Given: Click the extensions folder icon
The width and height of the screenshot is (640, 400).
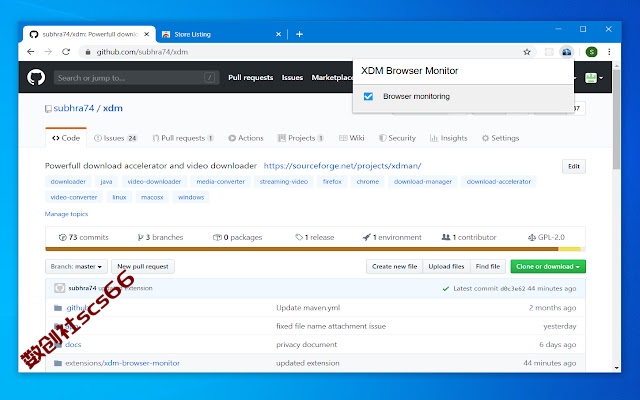Looking at the screenshot, I should click(58, 363).
